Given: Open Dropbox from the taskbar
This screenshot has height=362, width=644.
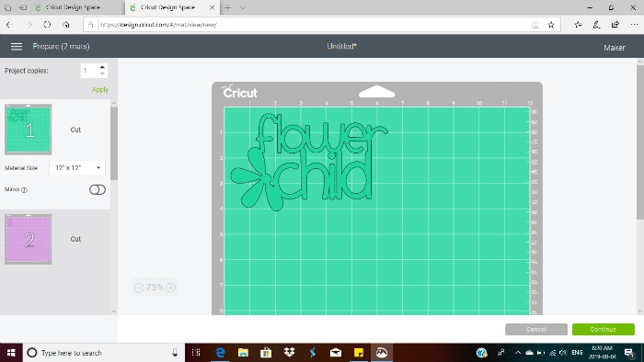Looking at the screenshot, I should click(289, 352).
